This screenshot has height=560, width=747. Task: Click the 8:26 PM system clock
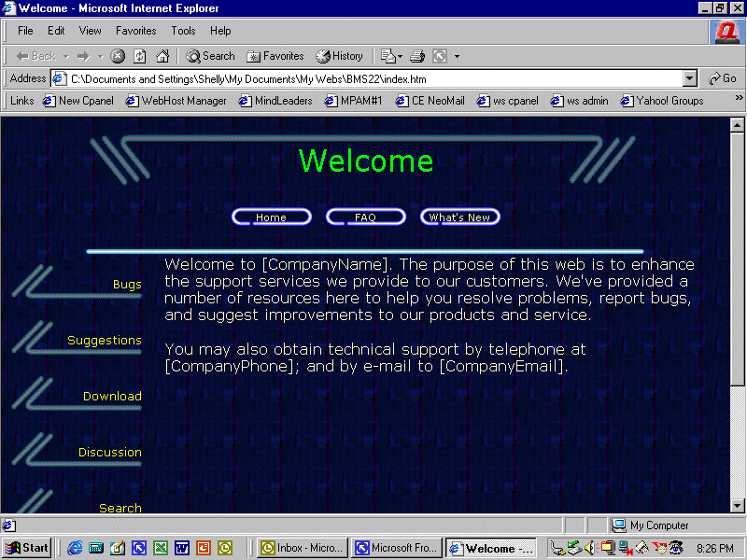coord(714,549)
